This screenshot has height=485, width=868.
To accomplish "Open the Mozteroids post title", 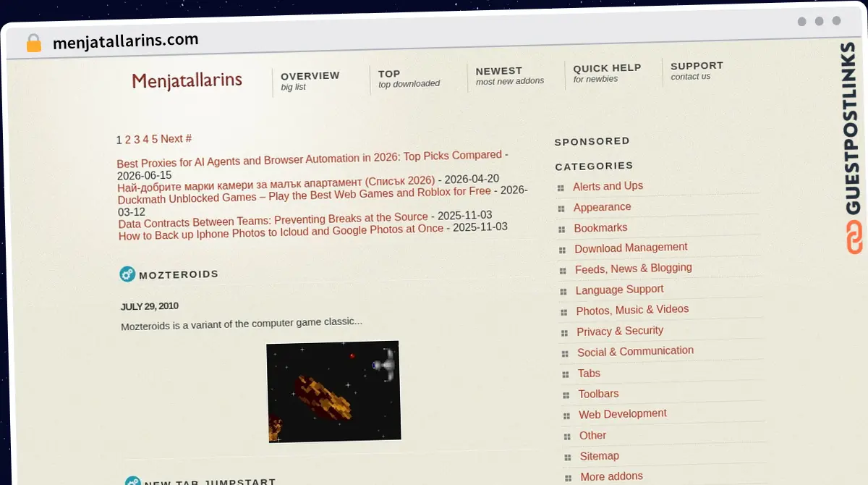I will pos(179,274).
